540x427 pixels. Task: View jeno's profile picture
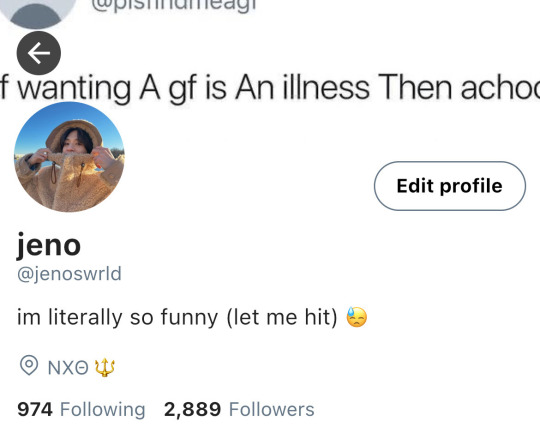(x=69, y=157)
